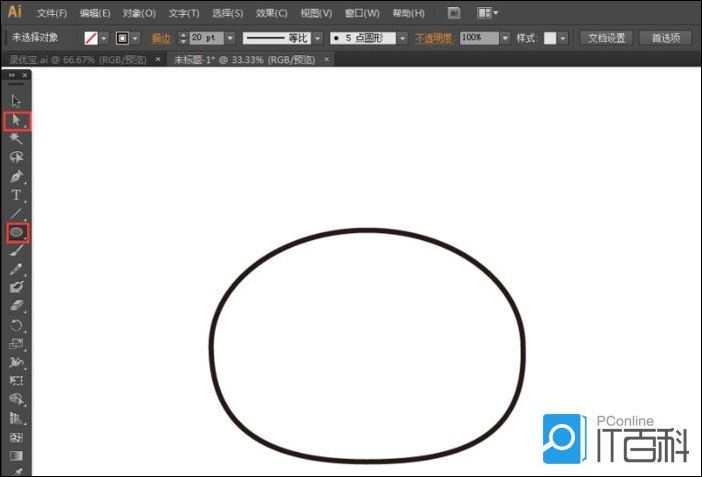This screenshot has height=477, width=702.
Task: Expand the 等比 width profile dropdown
Action: pos(317,38)
